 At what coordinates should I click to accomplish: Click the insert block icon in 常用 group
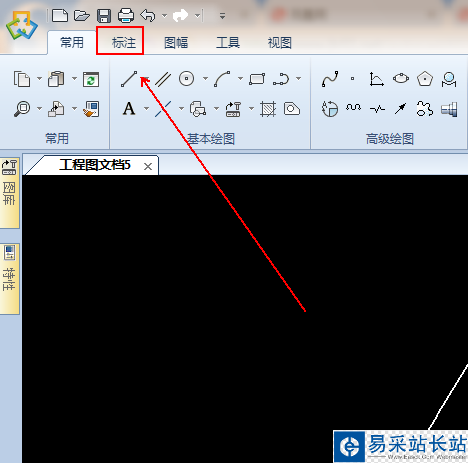click(x=56, y=109)
